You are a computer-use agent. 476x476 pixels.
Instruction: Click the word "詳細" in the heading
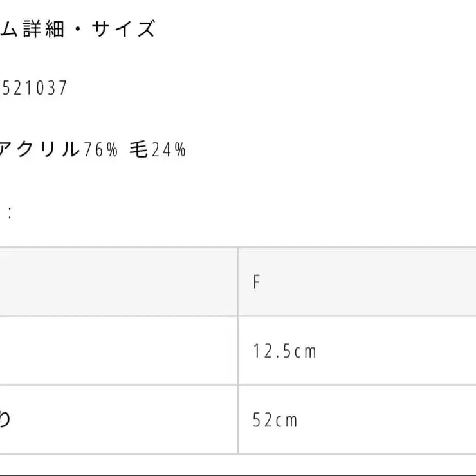(44, 30)
